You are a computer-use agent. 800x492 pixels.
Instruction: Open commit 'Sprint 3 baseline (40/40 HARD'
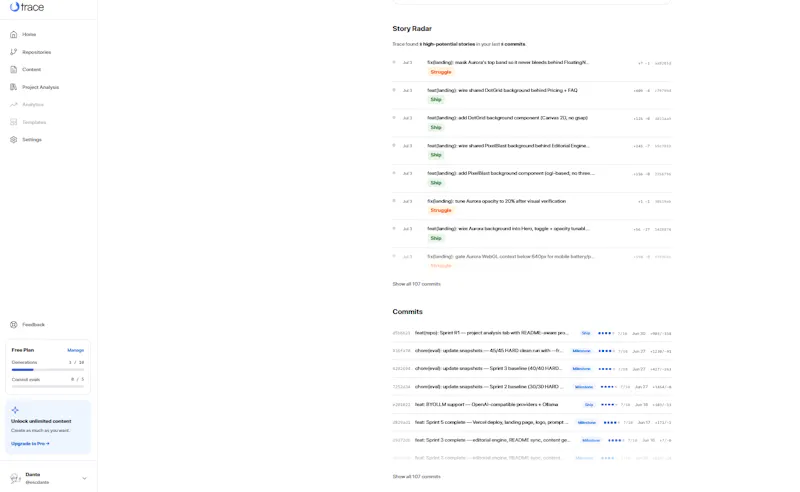coord(532,368)
